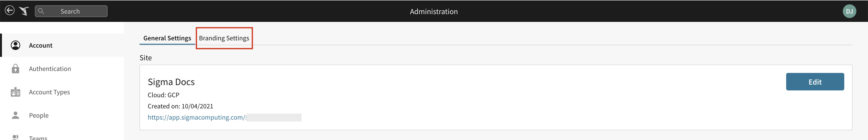868x140 pixels.
Task: Click the magnifying glass search icon
Action: point(41,11)
